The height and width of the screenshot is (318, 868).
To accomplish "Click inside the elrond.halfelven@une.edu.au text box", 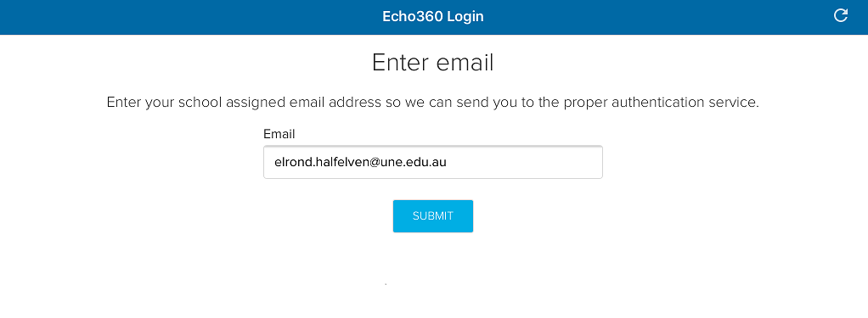I will [x=433, y=162].
